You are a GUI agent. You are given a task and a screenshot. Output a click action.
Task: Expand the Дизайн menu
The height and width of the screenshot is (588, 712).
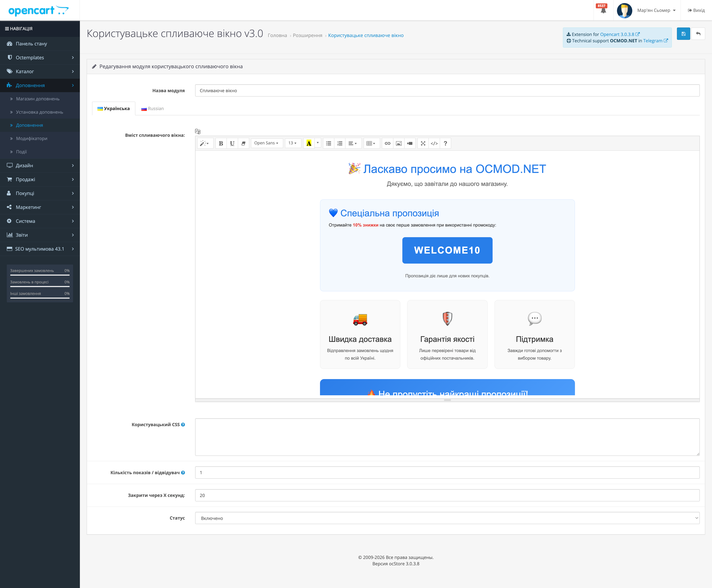pyautogui.click(x=40, y=166)
